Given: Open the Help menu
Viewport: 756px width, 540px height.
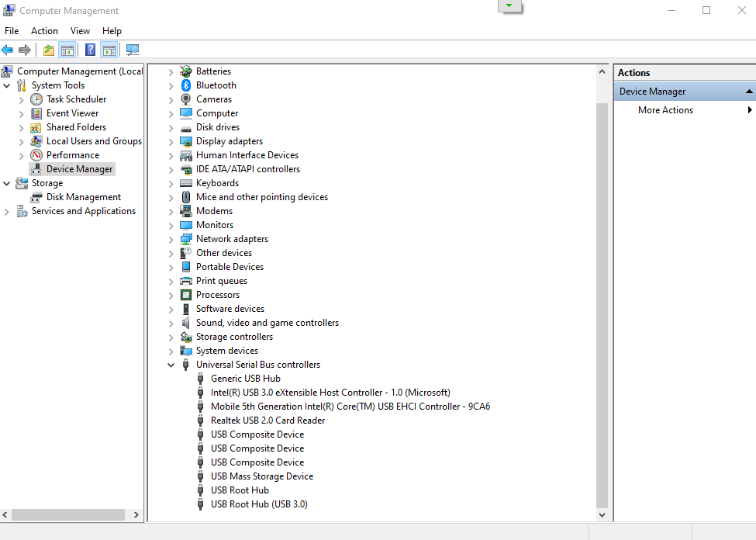Looking at the screenshot, I should [x=112, y=31].
